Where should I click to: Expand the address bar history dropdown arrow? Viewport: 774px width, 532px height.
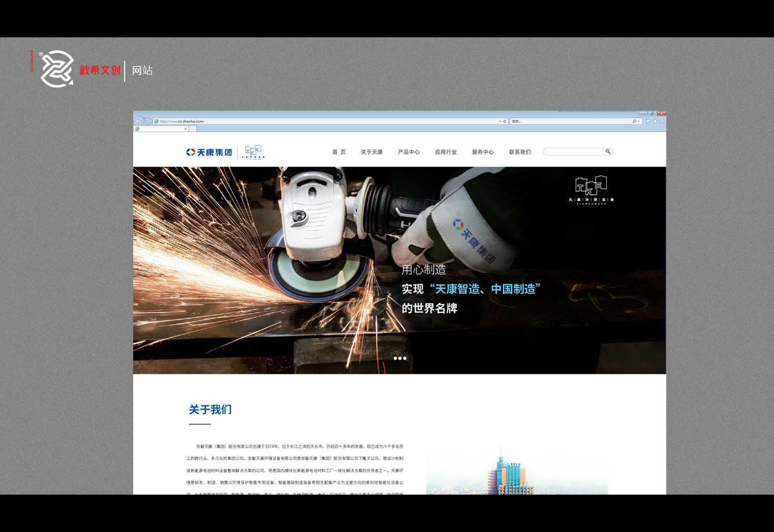tap(500, 121)
